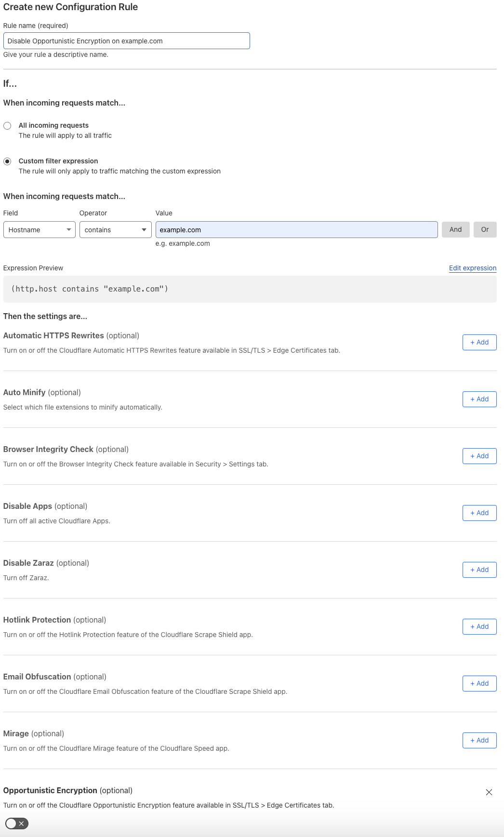The width and height of the screenshot is (504, 837).
Task: Add the Mirage setting
Action: (x=479, y=740)
